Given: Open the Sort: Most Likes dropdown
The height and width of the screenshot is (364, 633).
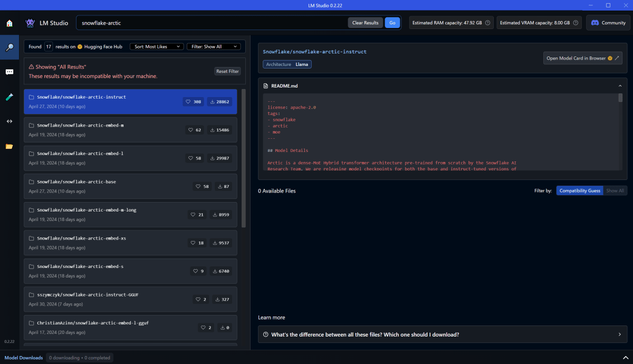Looking at the screenshot, I should 157,46.
